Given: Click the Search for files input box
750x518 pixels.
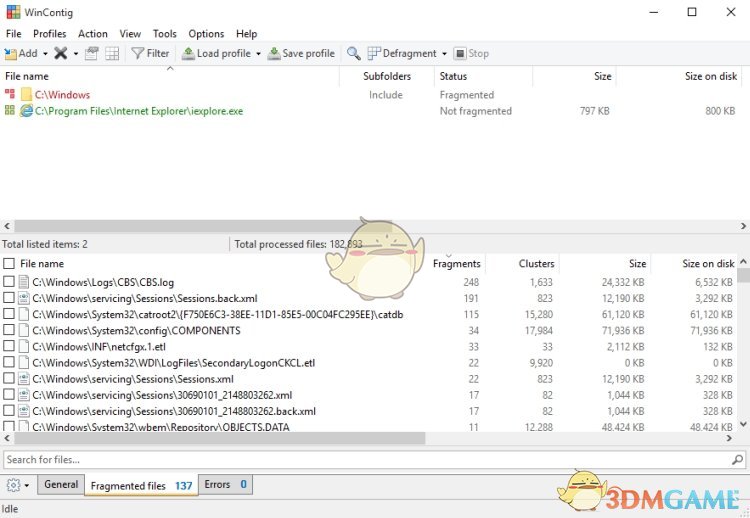Looking at the screenshot, I should coord(370,460).
